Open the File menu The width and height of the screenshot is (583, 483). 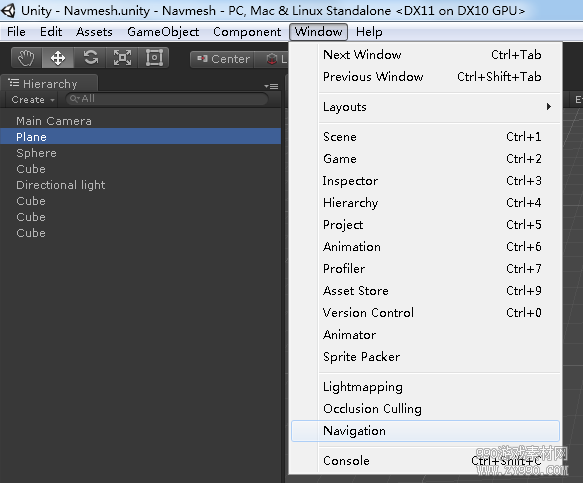16,32
